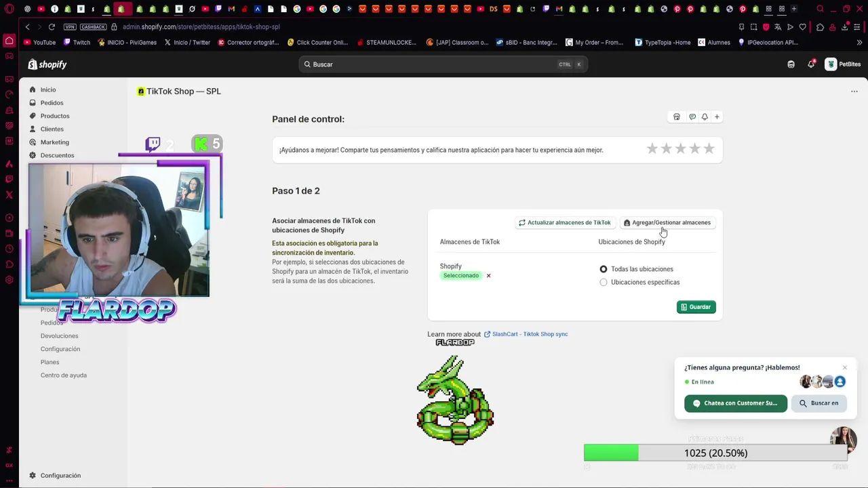
Task: Open Devoluciones in the app submenu
Action: [59, 335]
